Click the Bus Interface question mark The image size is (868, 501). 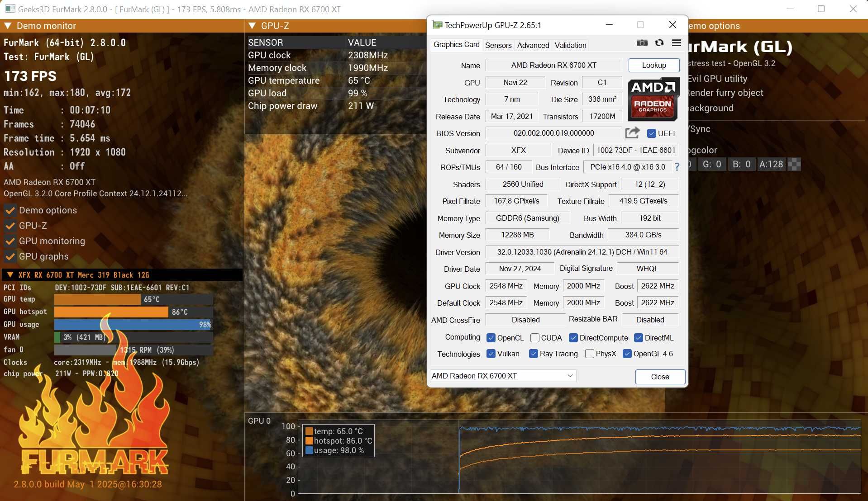point(677,167)
